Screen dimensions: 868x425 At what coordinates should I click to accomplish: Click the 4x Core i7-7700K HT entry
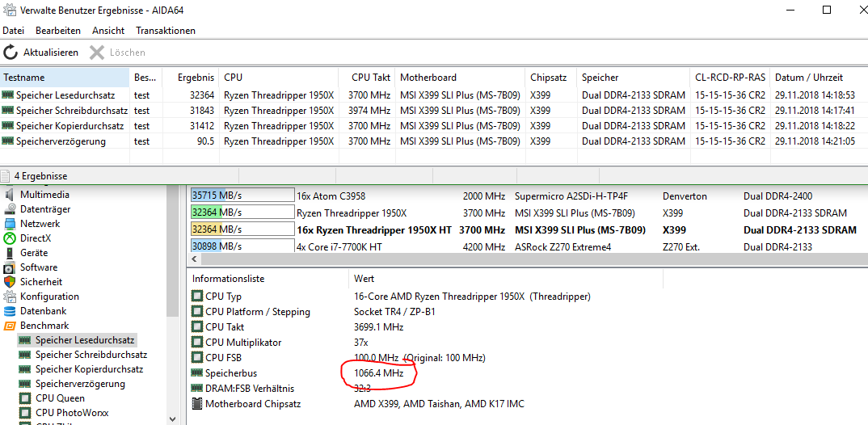339,246
